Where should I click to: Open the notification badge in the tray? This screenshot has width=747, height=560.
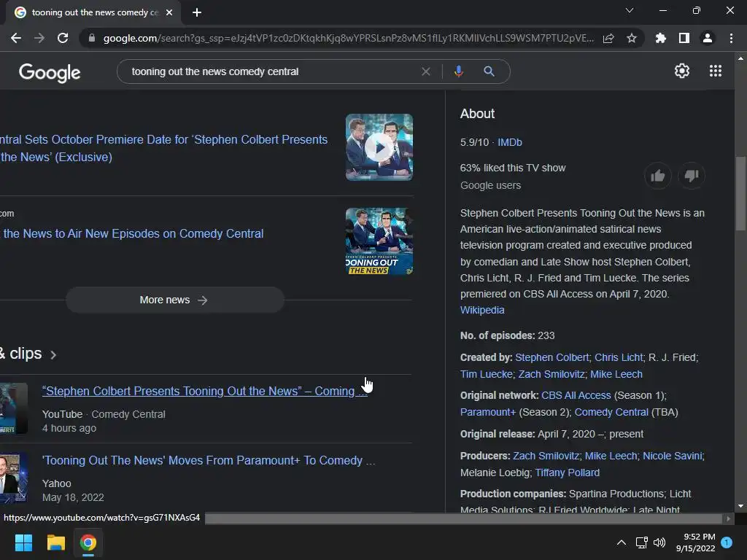pyautogui.click(x=727, y=542)
